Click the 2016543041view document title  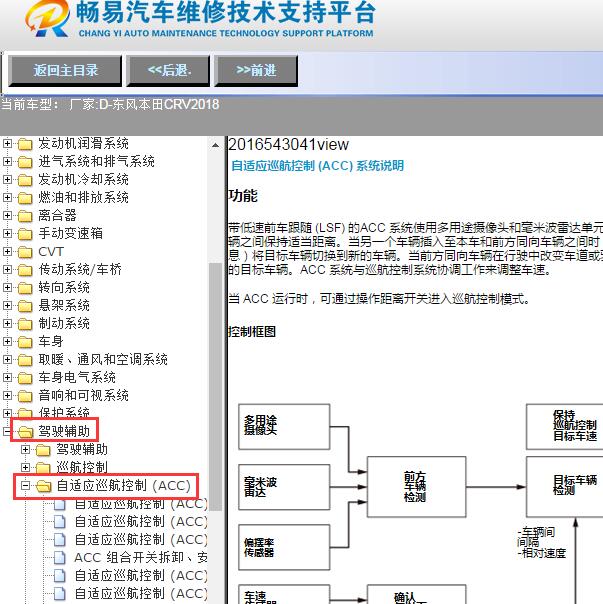pyautogui.click(x=288, y=144)
